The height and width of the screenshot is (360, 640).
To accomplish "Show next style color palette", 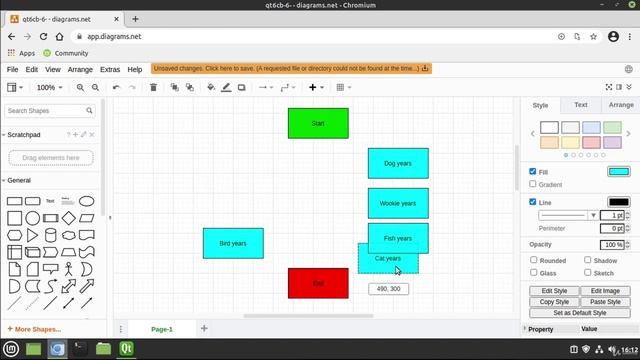I will click(628, 133).
